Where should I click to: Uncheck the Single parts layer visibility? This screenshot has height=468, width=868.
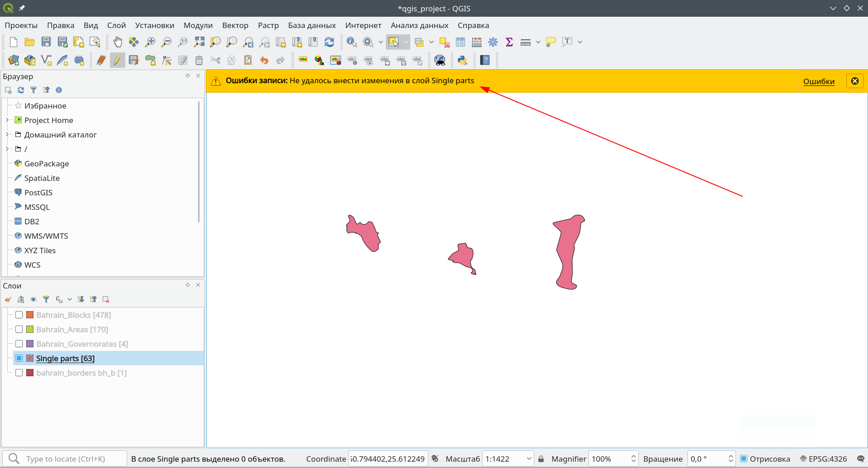click(x=19, y=358)
